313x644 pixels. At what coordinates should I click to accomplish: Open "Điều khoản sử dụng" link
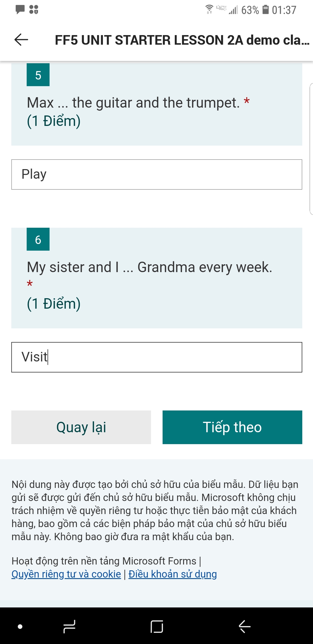(172, 574)
